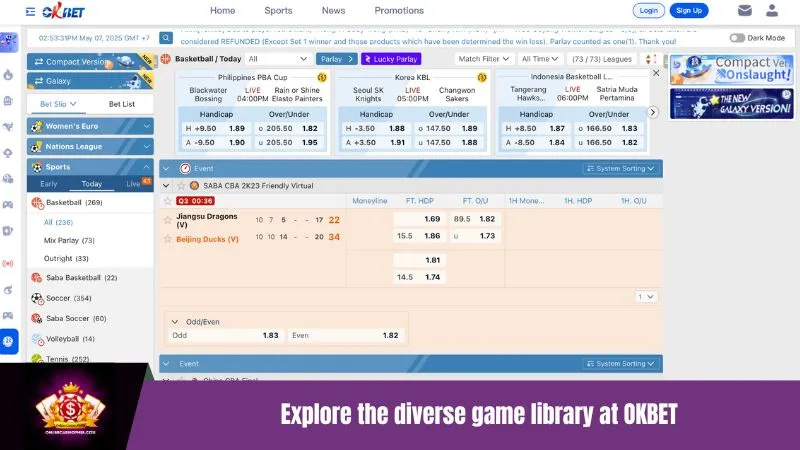Open the All market dropdown
This screenshot has height=450, width=800.
click(x=278, y=59)
